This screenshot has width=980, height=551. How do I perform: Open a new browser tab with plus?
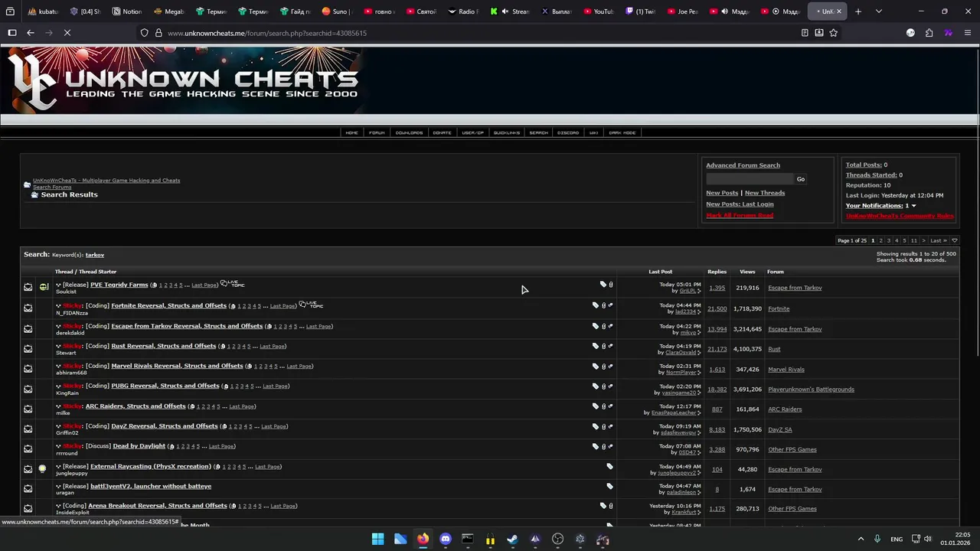tap(857, 11)
